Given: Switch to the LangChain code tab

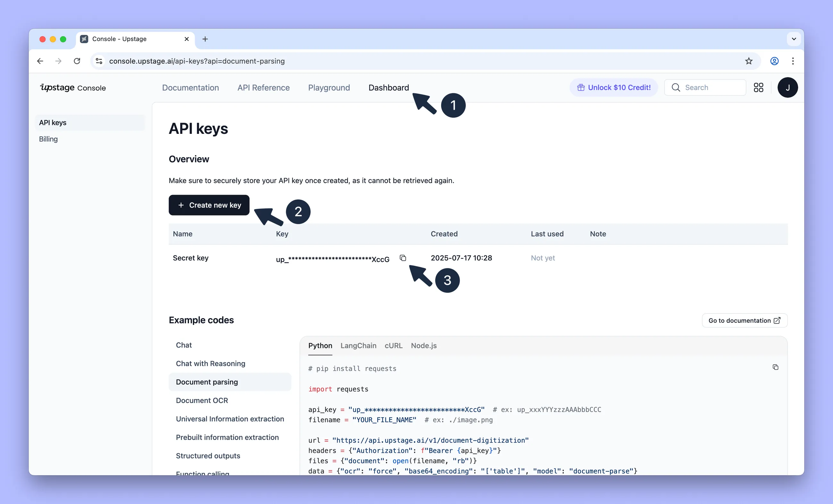Looking at the screenshot, I should pyautogui.click(x=359, y=345).
